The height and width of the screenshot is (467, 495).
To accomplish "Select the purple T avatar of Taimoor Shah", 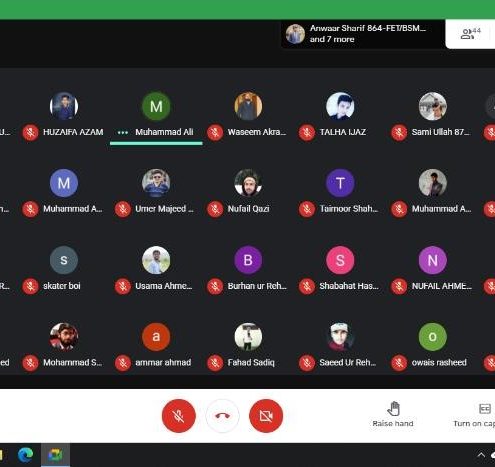I will (x=340, y=183).
